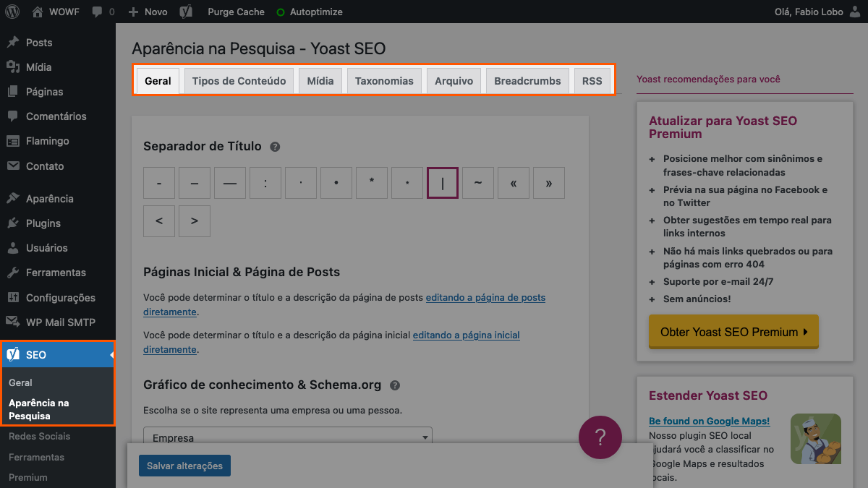Open the Yoast icon in admin bar
Image resolution: width=868 pixels, height=488 pixels.
(x=186, y=12)
